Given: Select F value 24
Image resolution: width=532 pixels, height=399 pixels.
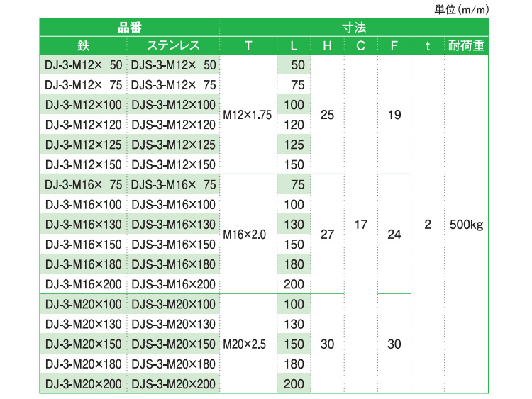Looking at the screenshot, I should tap(394, 235).
